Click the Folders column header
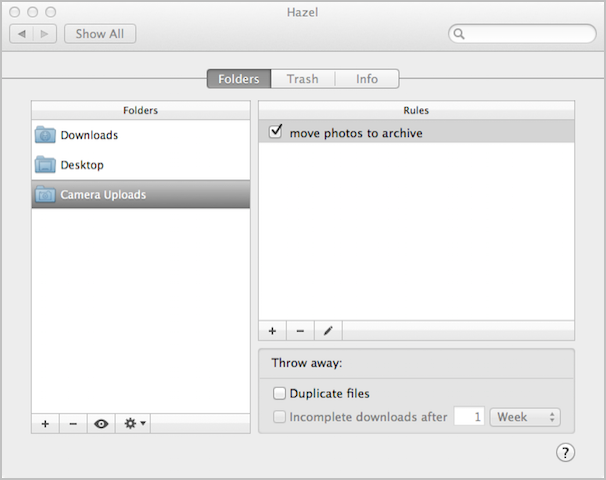Image resolution: width=606 pixels, height=480 pixels. 141,111
